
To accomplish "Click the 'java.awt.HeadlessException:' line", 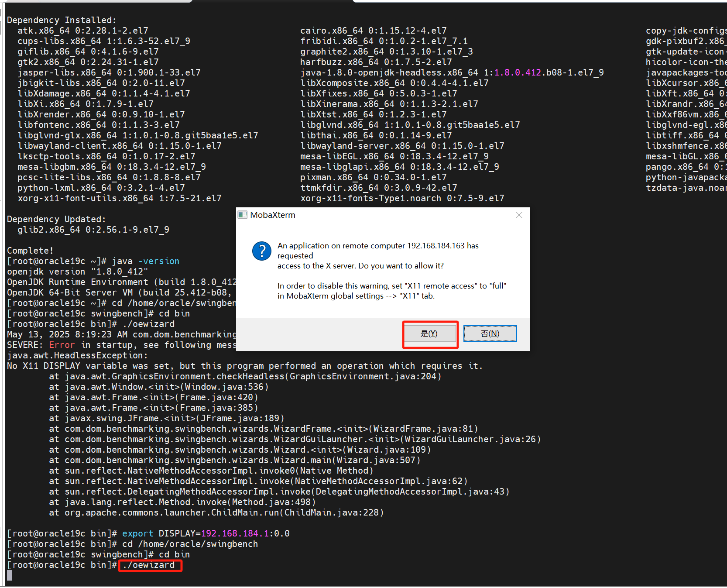I will [x=77, y=355].
